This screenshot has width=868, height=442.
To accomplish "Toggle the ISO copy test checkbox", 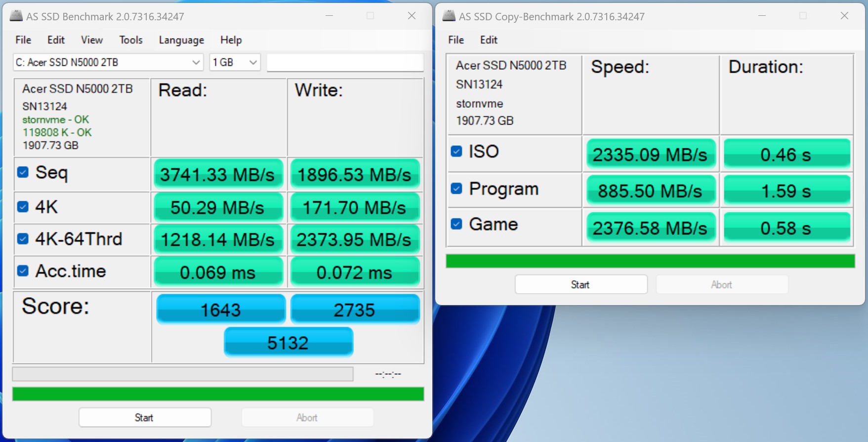I will 456,151.
